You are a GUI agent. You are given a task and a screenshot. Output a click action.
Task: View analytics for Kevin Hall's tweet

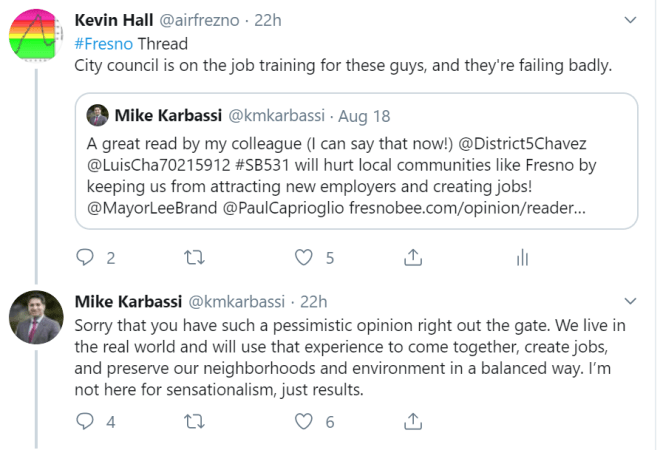(521, 258)
